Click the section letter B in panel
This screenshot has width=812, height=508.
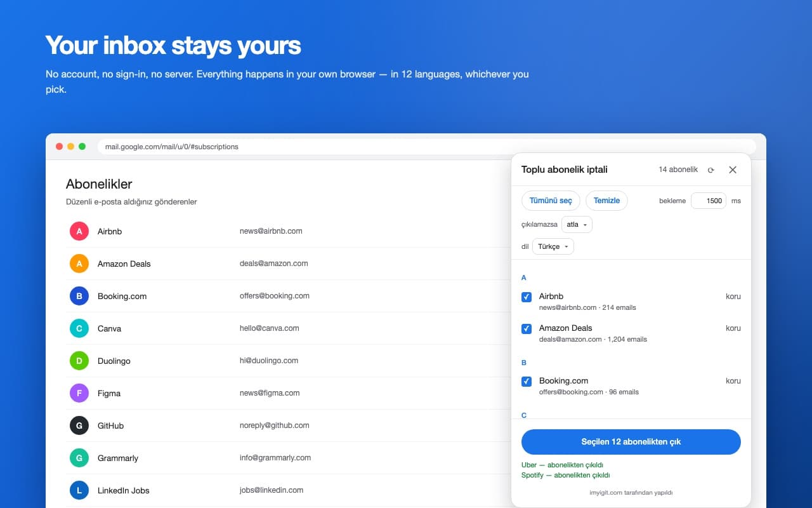coord(524,363)
